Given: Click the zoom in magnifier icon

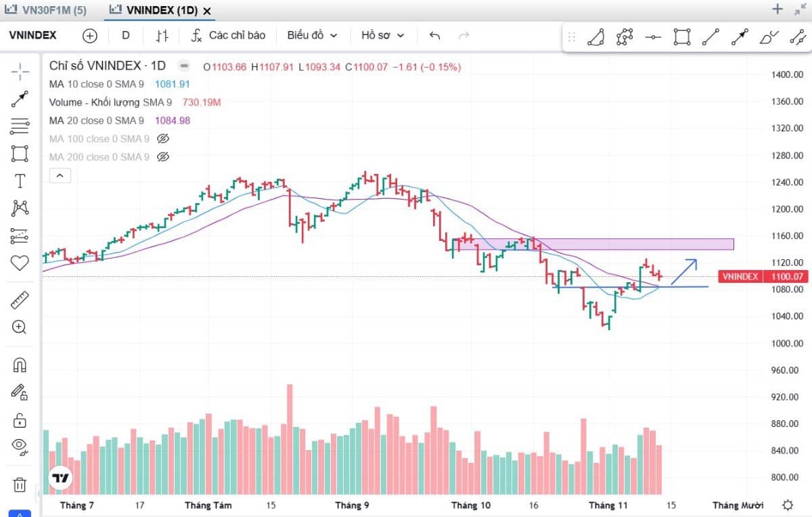Looking at the screenshot, I should [x=20, y=328].
